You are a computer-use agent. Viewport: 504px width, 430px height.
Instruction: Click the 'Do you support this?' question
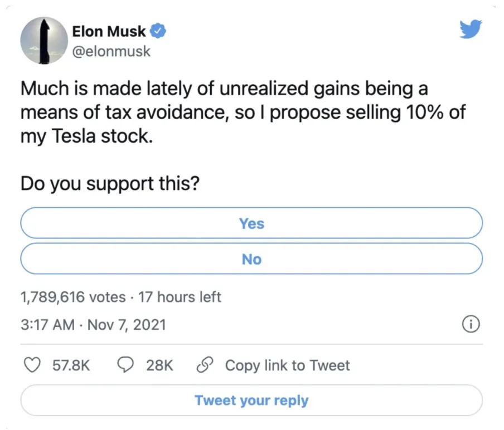click(110, 184)
